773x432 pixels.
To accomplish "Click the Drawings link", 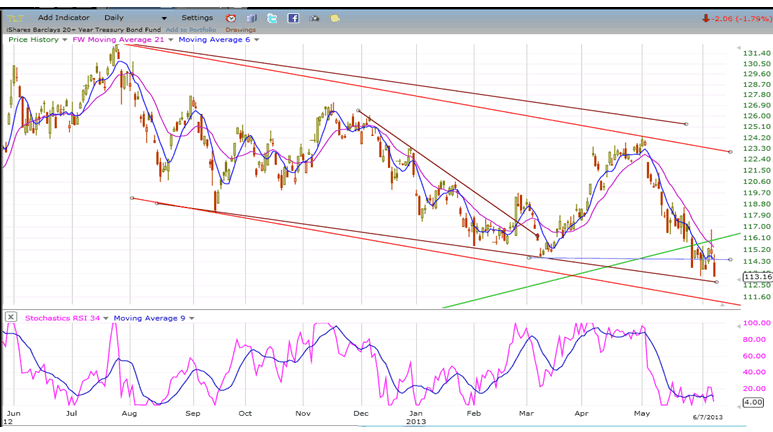I will pos(240,30).
